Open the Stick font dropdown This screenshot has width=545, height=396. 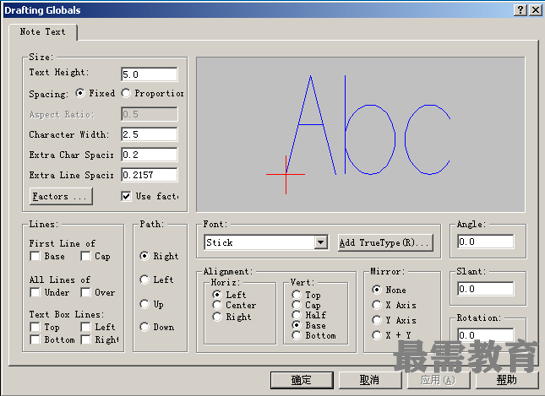click(x=321, y=242)
